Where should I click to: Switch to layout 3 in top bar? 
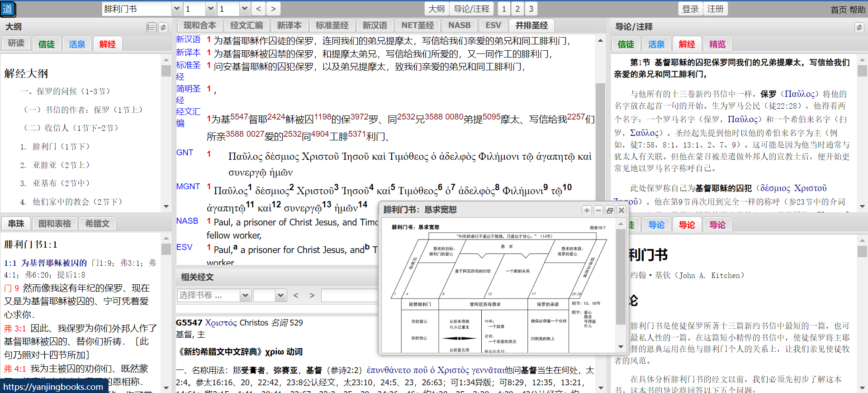tap(531, 9)
